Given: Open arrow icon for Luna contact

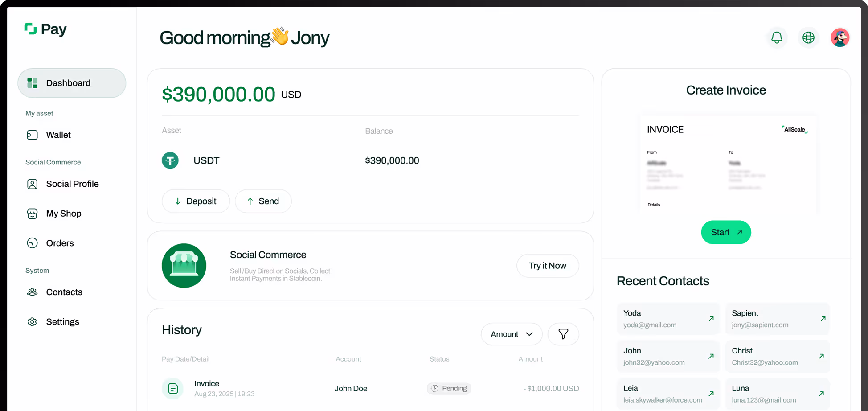Looking at the screenshot, I should [821, 394].
